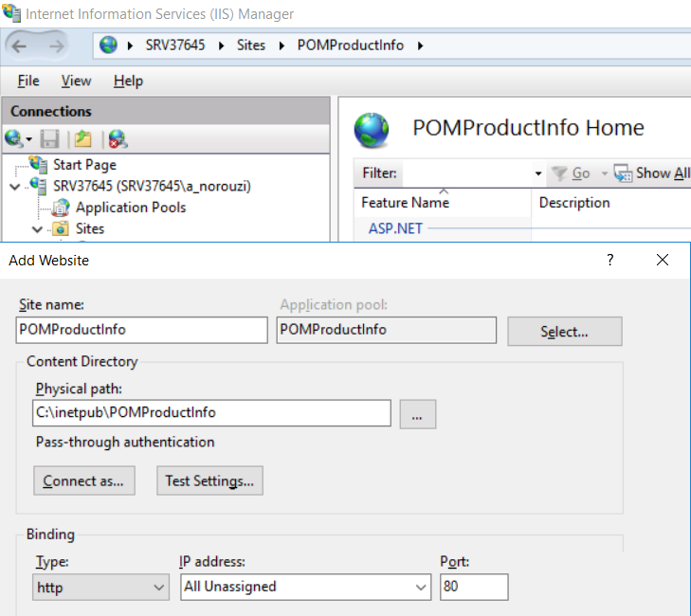Screen dimensions: 691x616
Task: Select Application Pools tree item
Action: tap(131, 208)
